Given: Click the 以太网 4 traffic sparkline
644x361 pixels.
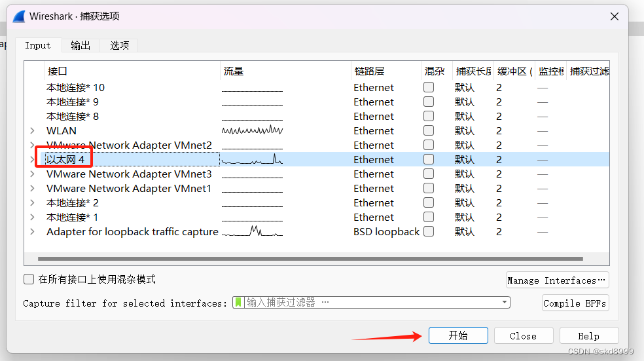Looking at the screenshot, I should point(252,159).
